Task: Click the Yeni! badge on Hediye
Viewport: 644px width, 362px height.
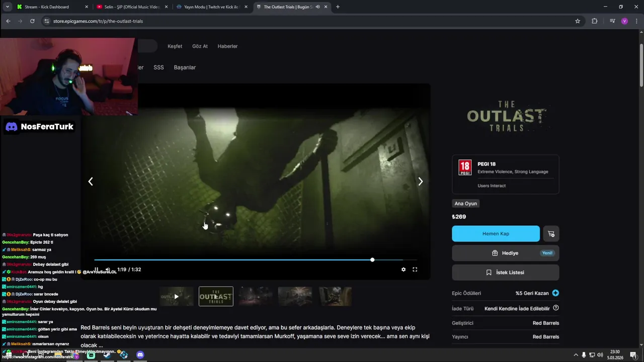Action: point(547,253)
